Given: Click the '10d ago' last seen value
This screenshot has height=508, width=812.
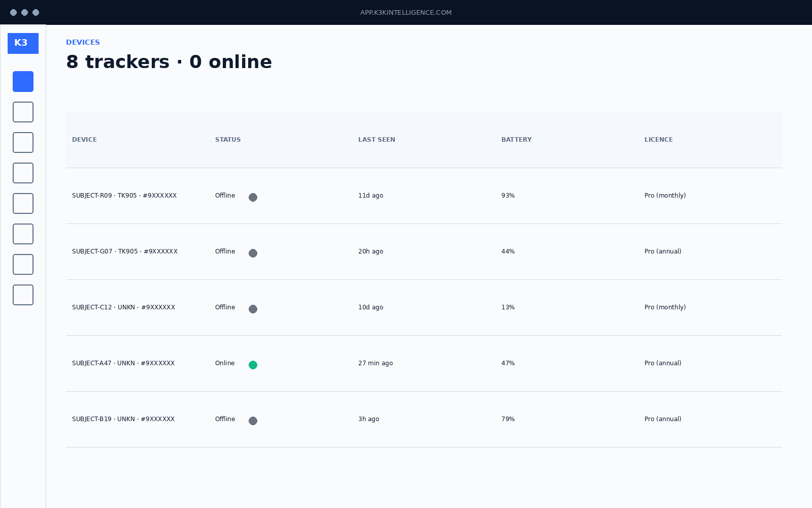Looking at the screenshot, I should pyautogui.click(x=370, y=307).
